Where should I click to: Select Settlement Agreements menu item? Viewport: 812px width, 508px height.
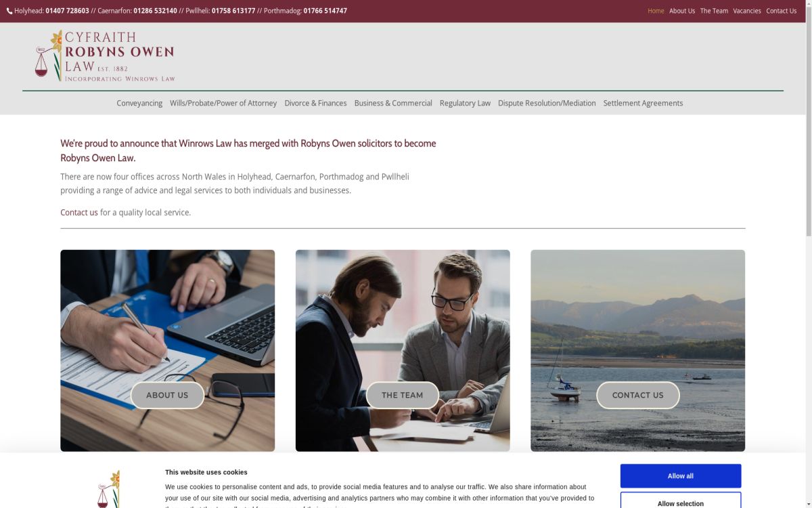643,103
